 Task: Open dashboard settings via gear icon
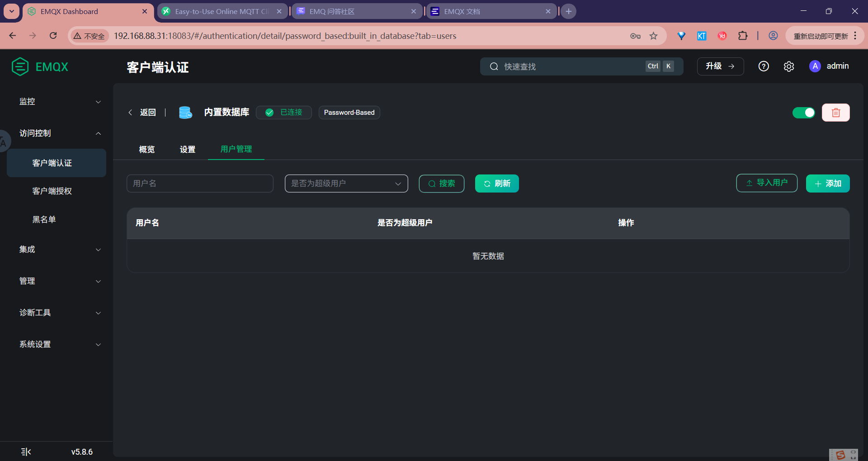(x=789, y=66)
